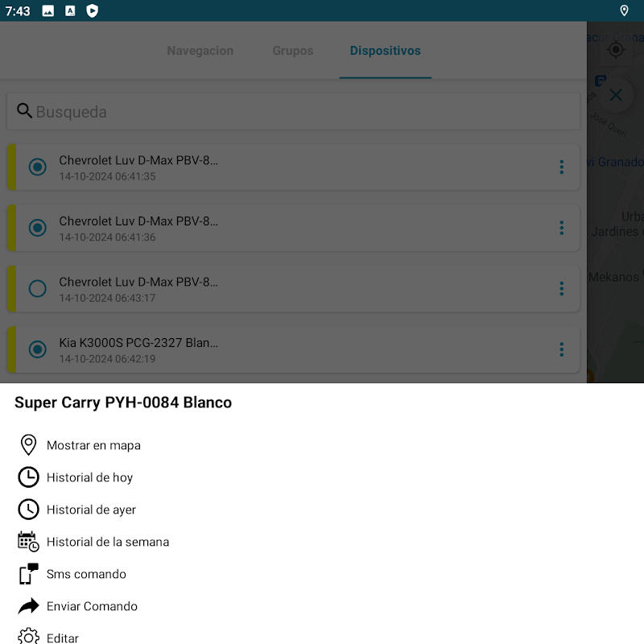Screen dimensions: 644x644
Task: Open three-dot menu of first Chevrolet device
Action: 561,167
